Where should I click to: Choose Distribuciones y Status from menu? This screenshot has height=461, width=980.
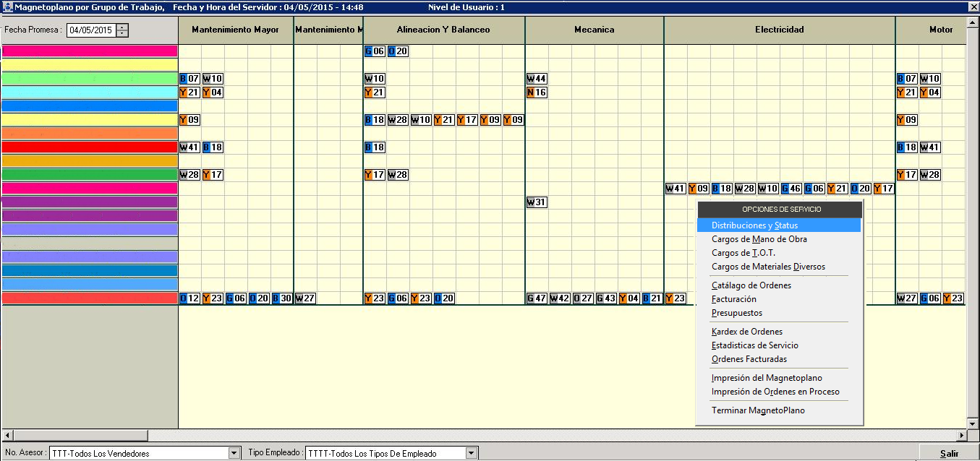(x=754, y=225)
